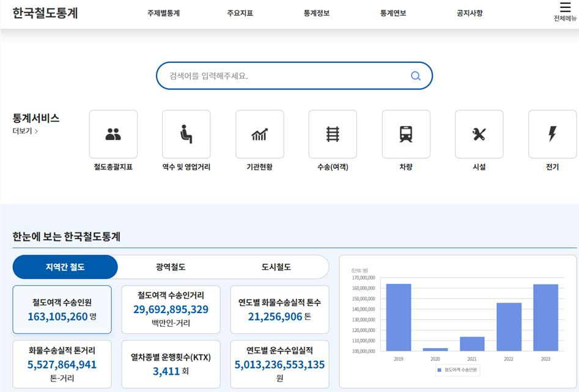Switch to the 지역간 철도 tab
This screenshot has width=579, height=392.
[65, 267]
